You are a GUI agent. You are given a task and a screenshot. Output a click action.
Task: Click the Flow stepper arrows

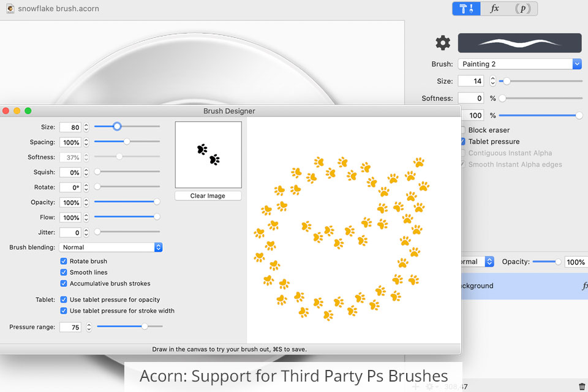pyautogui.click(x=86, y=217)
